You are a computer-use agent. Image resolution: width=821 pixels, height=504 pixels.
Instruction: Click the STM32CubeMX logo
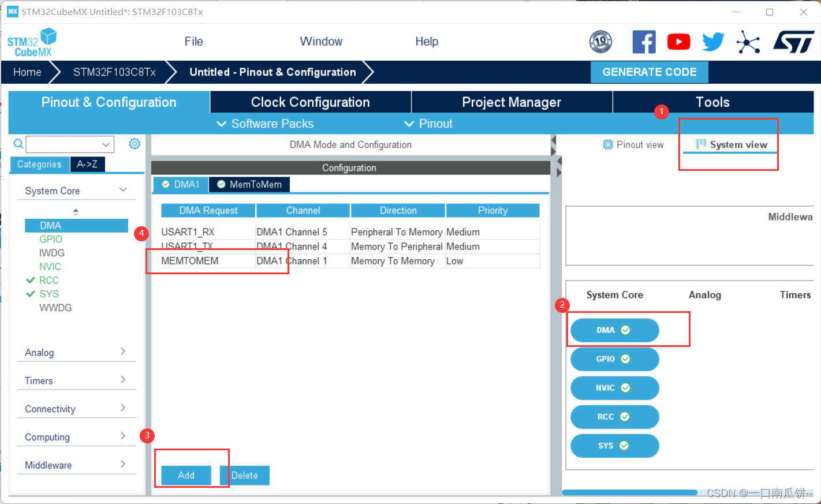pyautogui.click(x=32, y=43)
